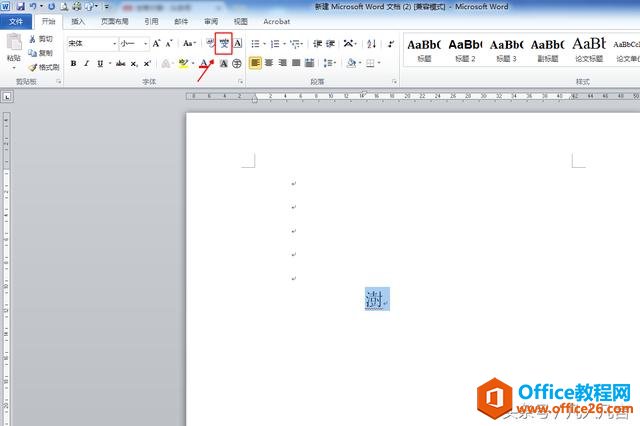Switch to the 插入 (Insert) tab
Image resolution: width=640 pixels, height=426 pixels.
coord(78,21)
